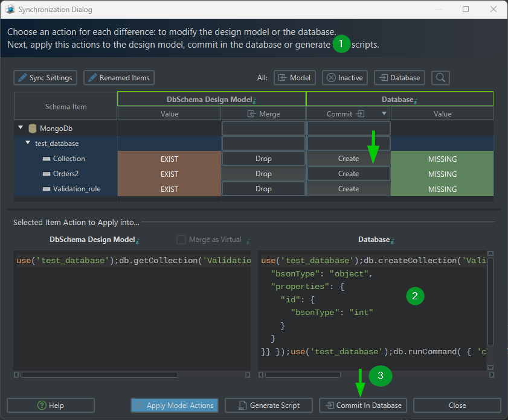The image size is (508, 420).
Task: Click info icon beside lower DbSchema Design Model label
Action: [x=138, y=241]
